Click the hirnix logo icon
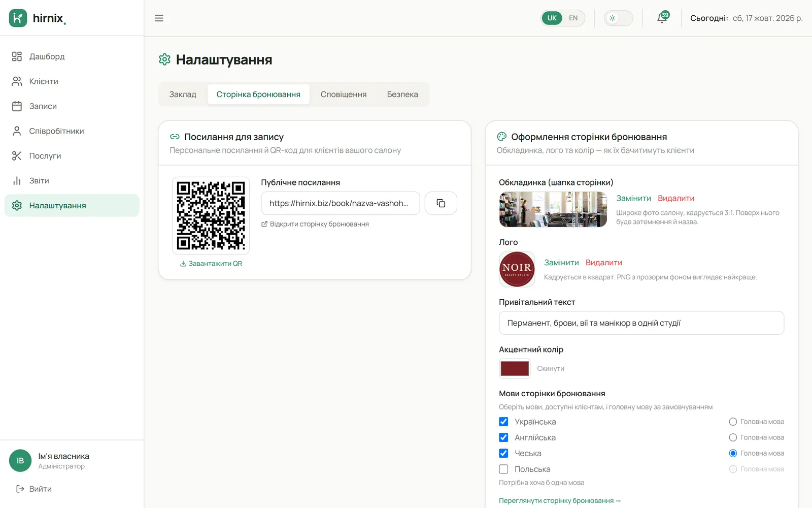Screen dimensions: 812x508 (18, 18)
